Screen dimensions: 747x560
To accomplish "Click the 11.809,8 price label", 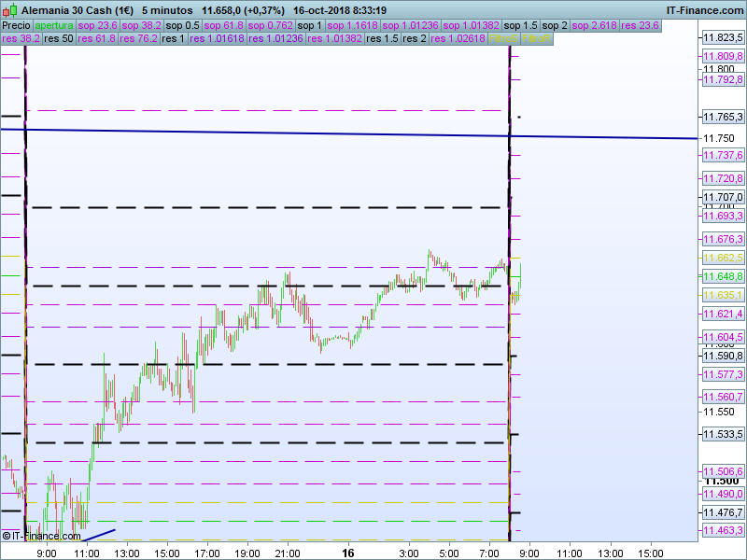I will [723, 57].
